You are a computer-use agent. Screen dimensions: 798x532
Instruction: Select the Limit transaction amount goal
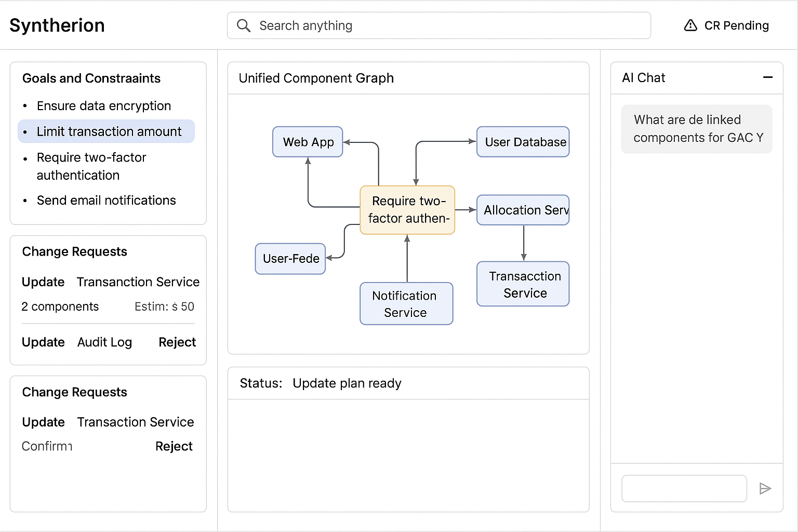(107, 131)
